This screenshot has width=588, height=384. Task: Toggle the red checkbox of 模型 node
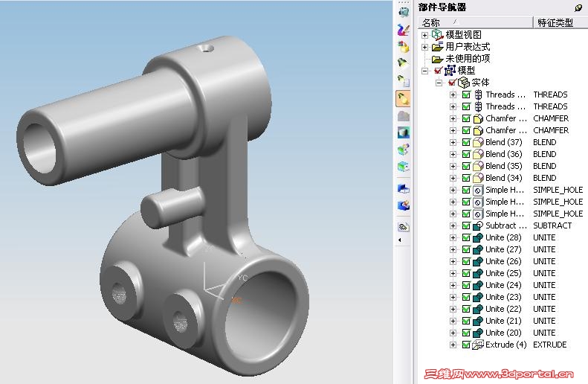439,71
